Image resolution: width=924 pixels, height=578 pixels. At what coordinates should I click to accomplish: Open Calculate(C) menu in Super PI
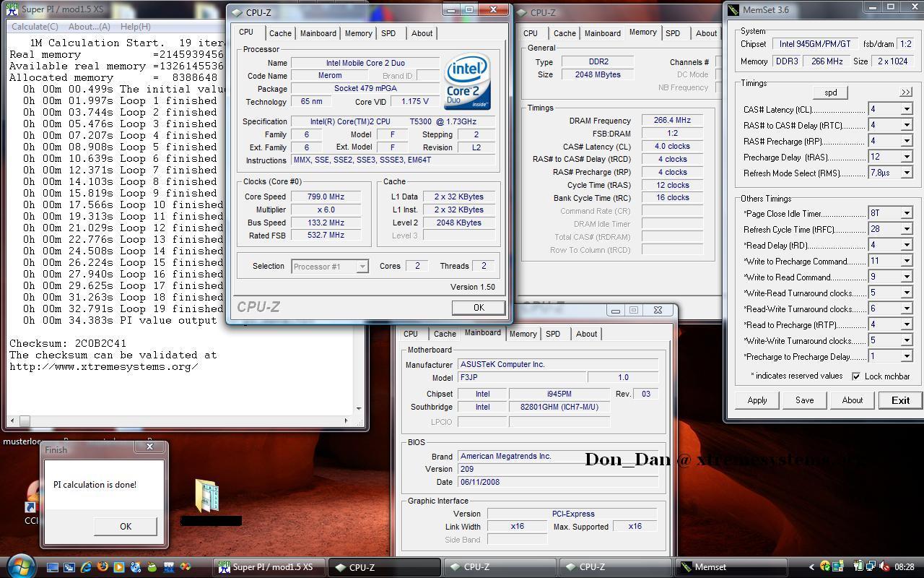coord(35,27)
